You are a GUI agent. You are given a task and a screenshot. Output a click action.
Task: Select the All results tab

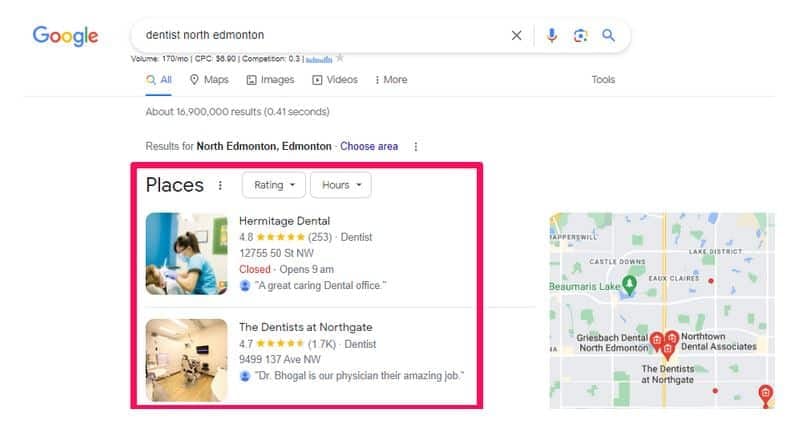click(x=159, y=80)
